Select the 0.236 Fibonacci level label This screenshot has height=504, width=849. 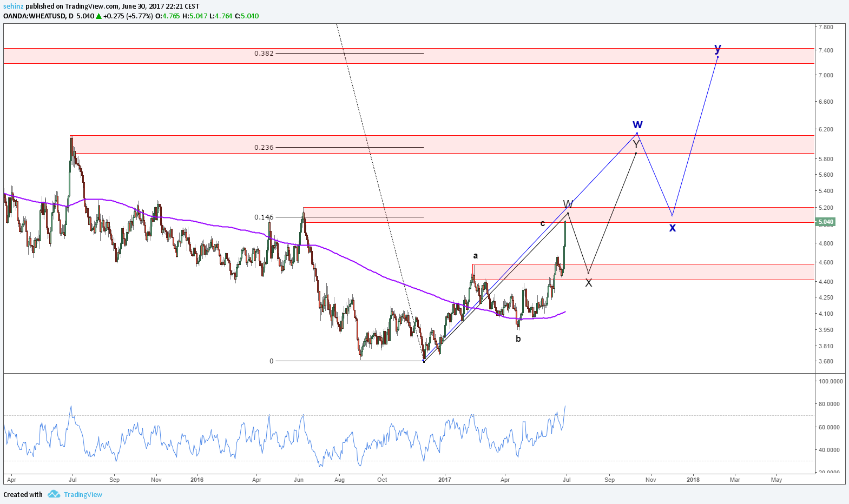pos(264,147)
